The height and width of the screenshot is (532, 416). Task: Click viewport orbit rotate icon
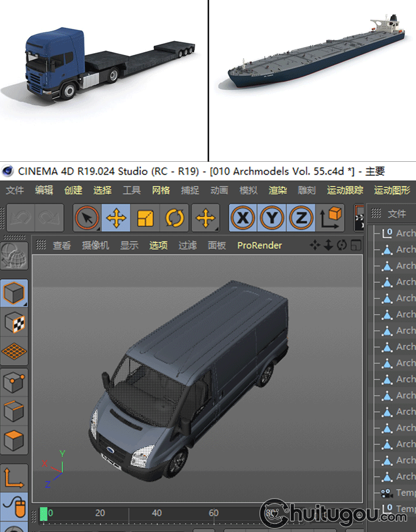342,245
